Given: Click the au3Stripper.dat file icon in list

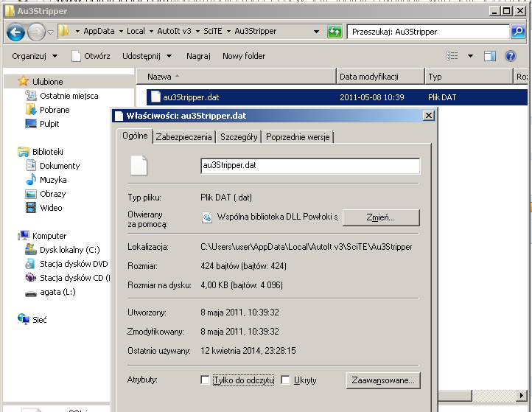Looking at the screenshot, I should tap(155, 97).
